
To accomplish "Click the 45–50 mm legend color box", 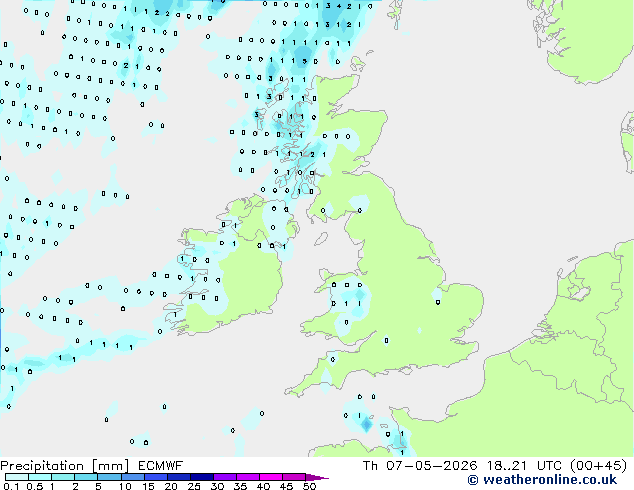I will pos(294,477).
